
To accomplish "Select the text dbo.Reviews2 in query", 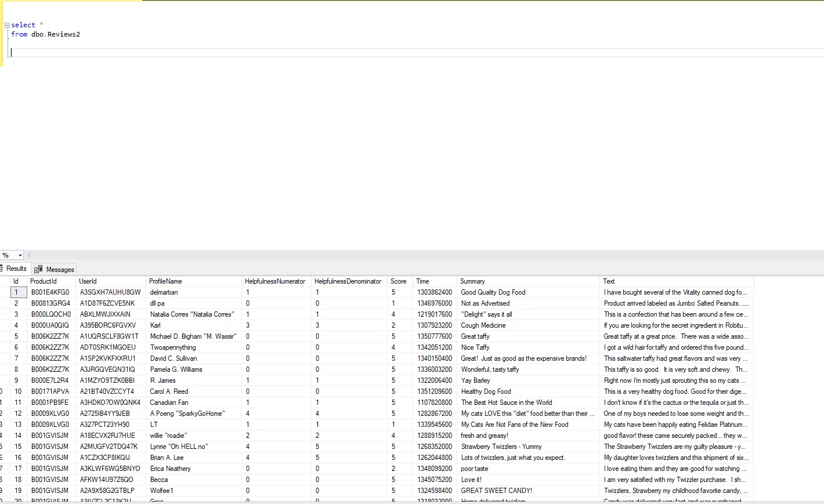I will tap(56, 34).
